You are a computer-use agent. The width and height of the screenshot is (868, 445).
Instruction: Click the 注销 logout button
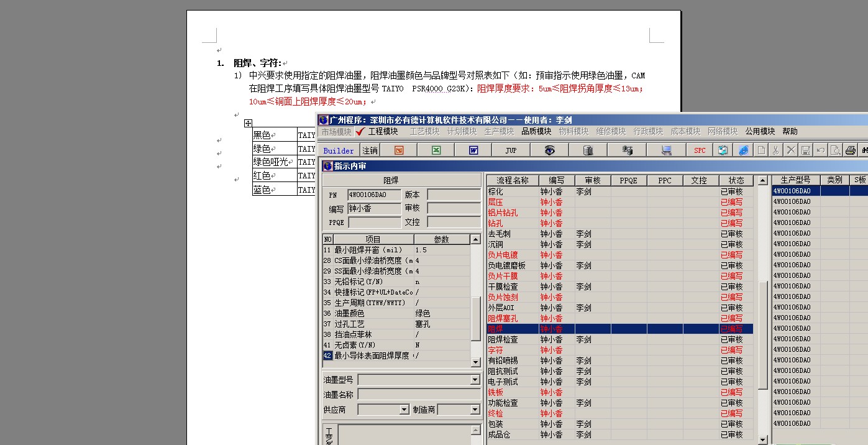click(370, 150)
